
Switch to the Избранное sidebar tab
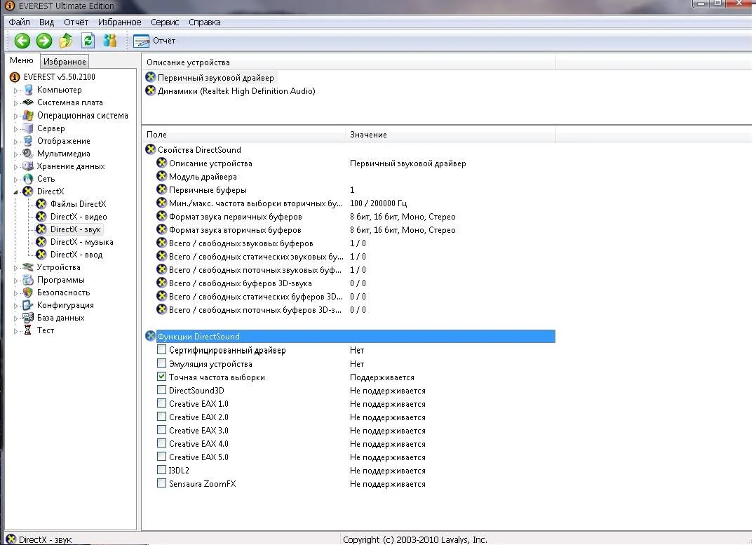[x=64, y=61]
